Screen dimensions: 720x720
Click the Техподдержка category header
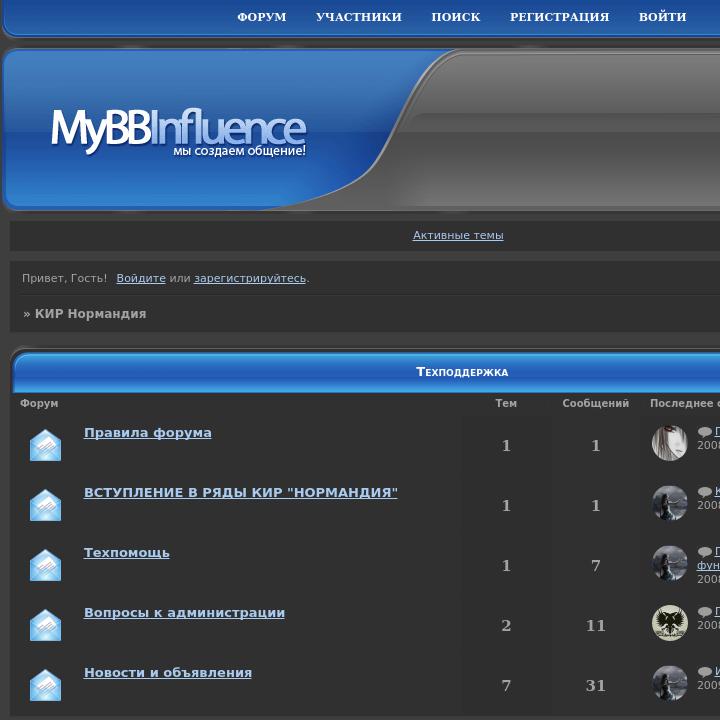(462, 372)
